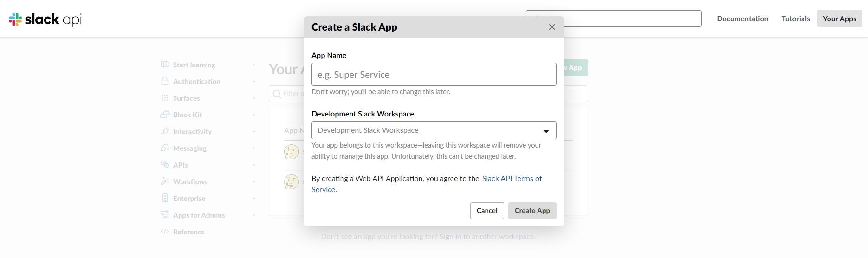Open Messaging in the sidebar
The image size is (868, 258).
click(x=190, y=148)
